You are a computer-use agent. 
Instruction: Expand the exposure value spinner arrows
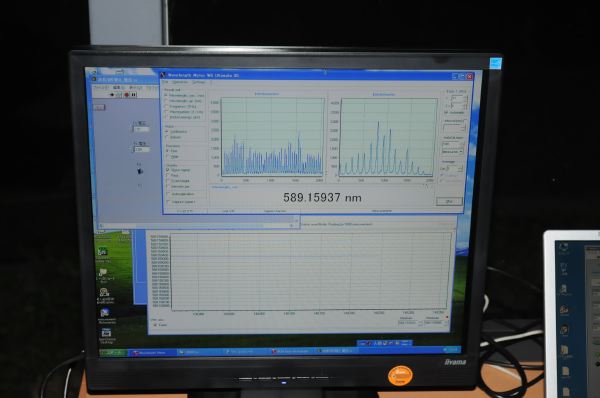[465, 98]
